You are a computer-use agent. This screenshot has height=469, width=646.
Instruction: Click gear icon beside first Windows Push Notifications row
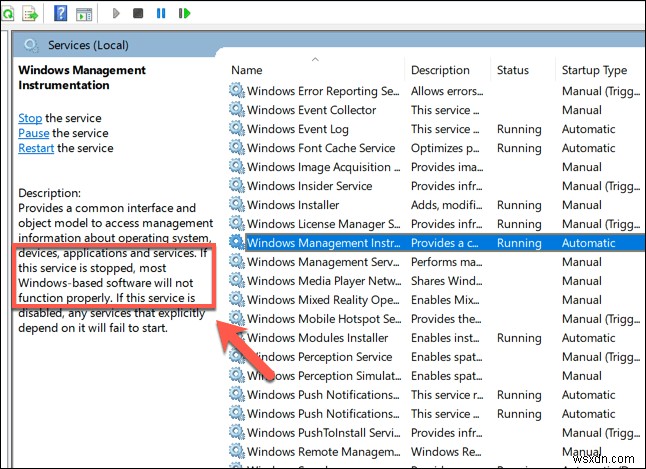click(236, 394)
